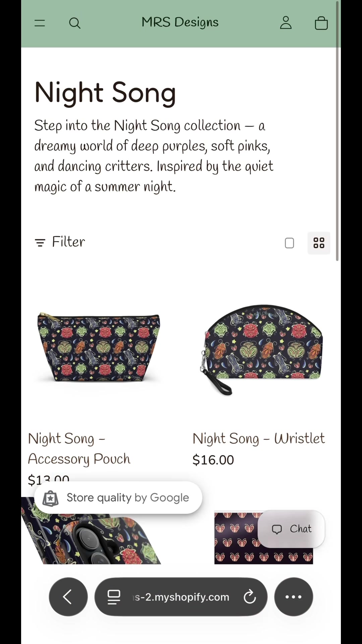Tap the Store quality by Google badge

118,497
